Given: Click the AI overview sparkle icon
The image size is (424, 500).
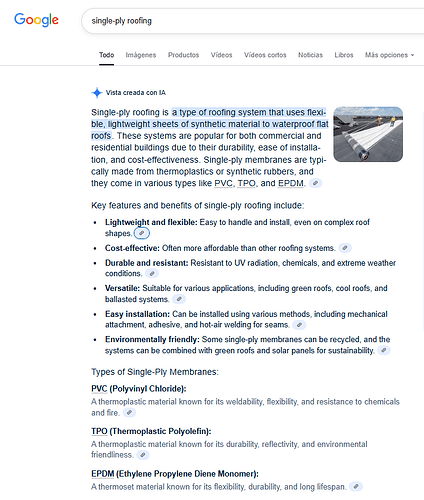Looking at the screenshot, I should click(x=97, y=93).
